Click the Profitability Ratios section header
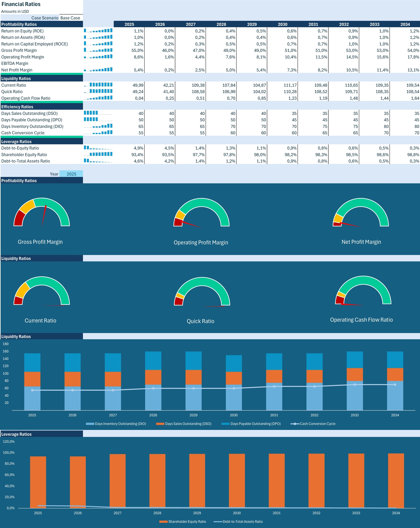The height and width of the screenshot is (528, 420). [42, 24]
